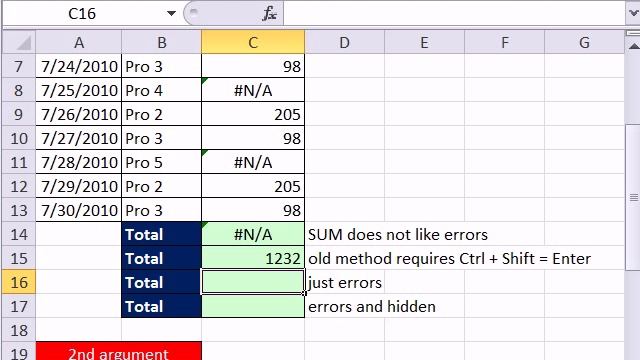Screen dimensions: 640x360
Task: Click the Total label in row 15
Action: (x=162, y=258)
